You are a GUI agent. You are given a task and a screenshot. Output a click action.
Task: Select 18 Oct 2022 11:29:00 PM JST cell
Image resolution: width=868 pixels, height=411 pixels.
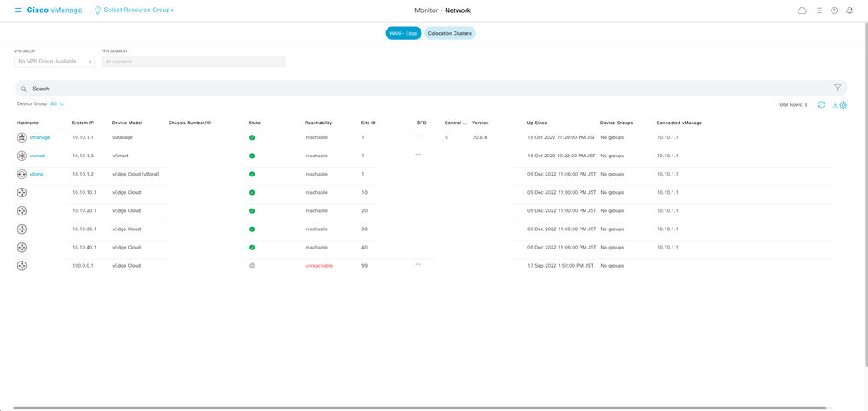tap(562, 137)
